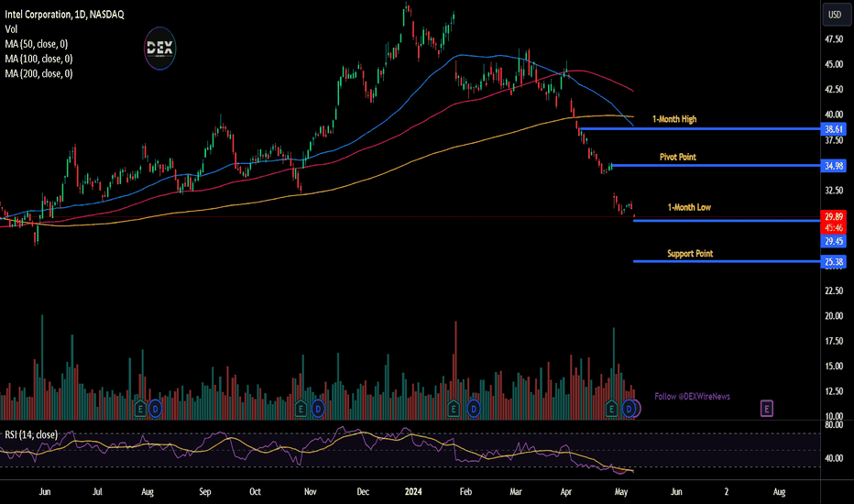Viewport: 854px width, 504px height.
Task: Click the Nov label on time axis
Action: 310,491
